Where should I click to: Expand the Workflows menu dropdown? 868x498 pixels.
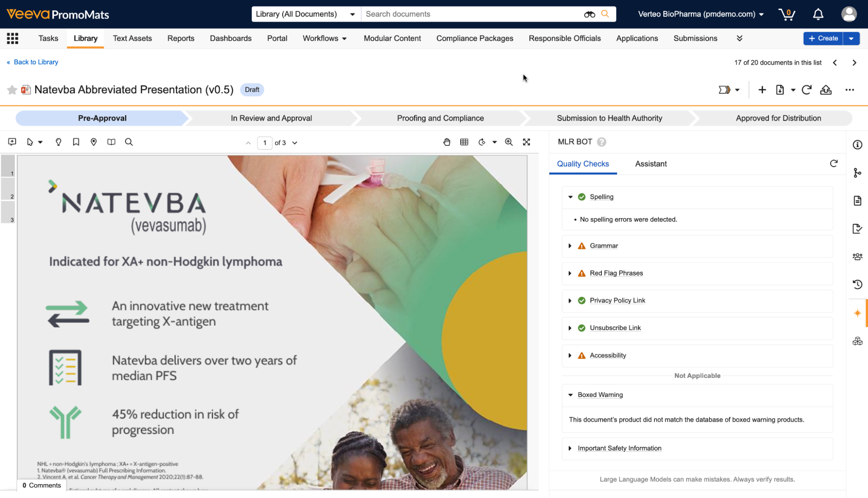click(325, 39)
